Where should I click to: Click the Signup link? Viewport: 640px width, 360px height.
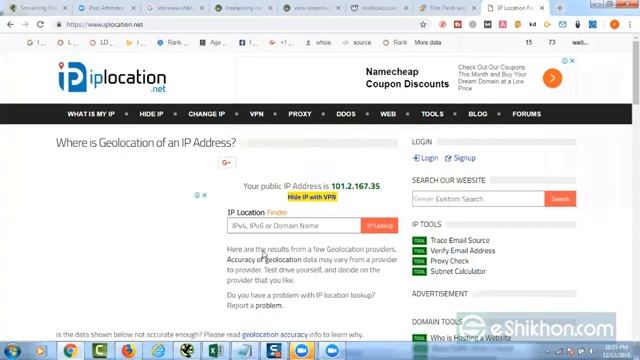click(460, 158)
